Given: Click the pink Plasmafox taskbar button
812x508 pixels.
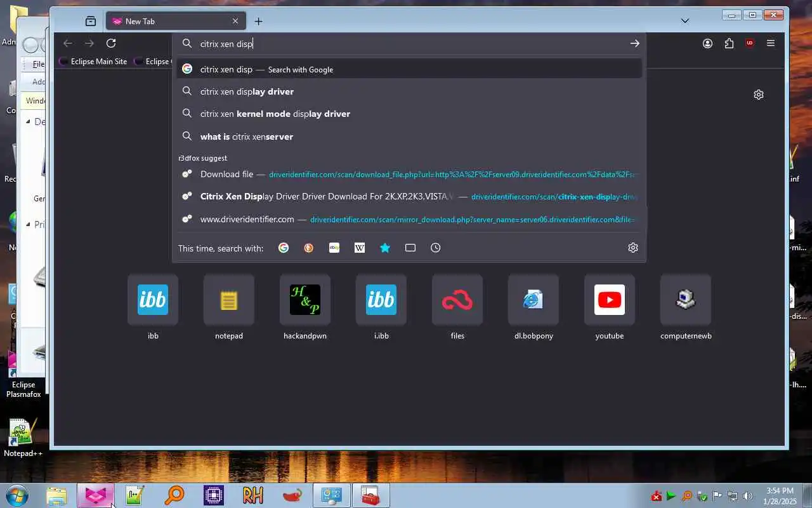Looking at the screenshot, I should [96, 496].
